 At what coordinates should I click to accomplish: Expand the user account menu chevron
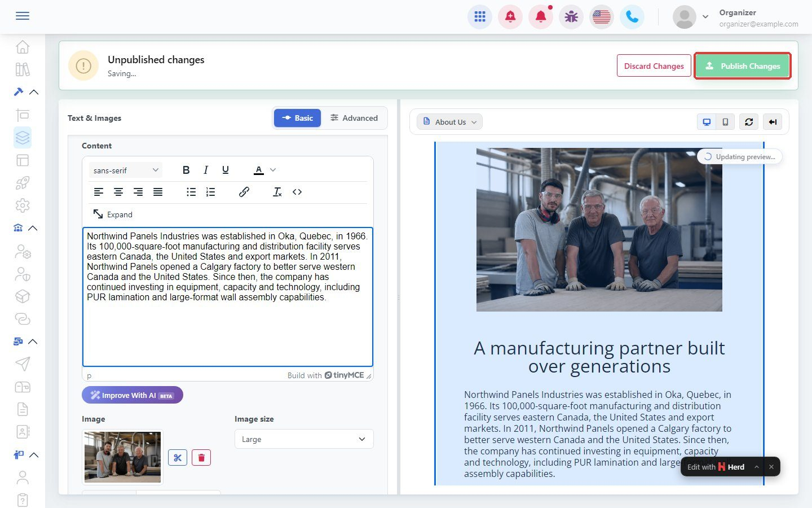705,17
